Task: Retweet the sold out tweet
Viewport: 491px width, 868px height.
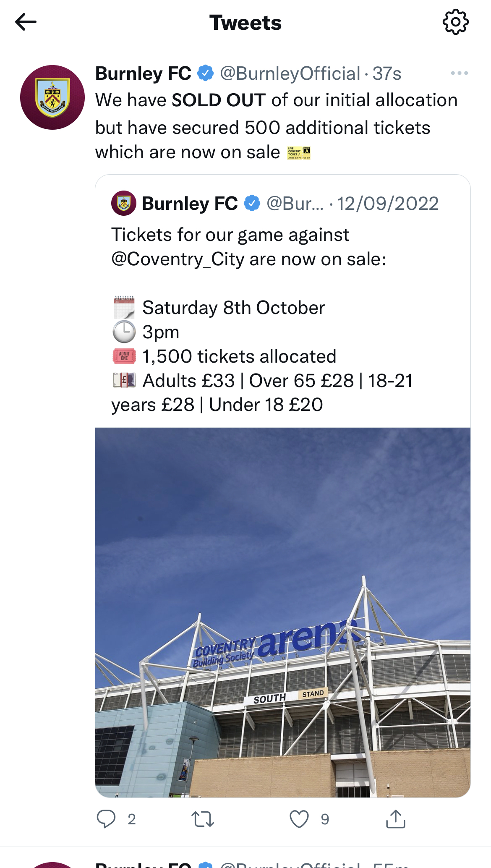Action: pyautogui.click(x=203, y=818)
